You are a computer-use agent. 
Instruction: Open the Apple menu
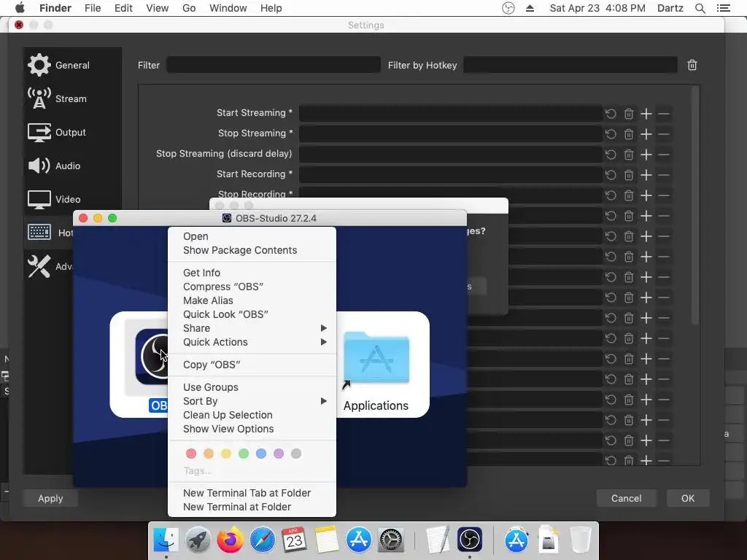(20, 8)
